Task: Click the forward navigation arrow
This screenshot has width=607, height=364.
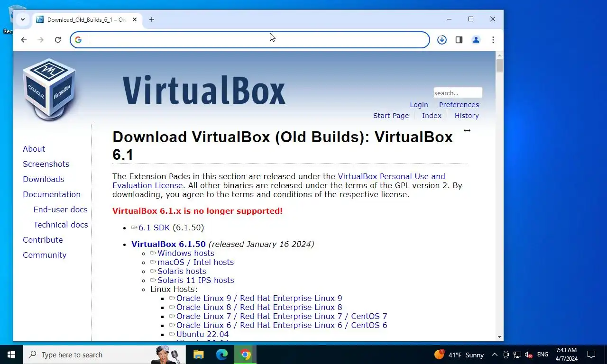Action: tap(41, 40)
